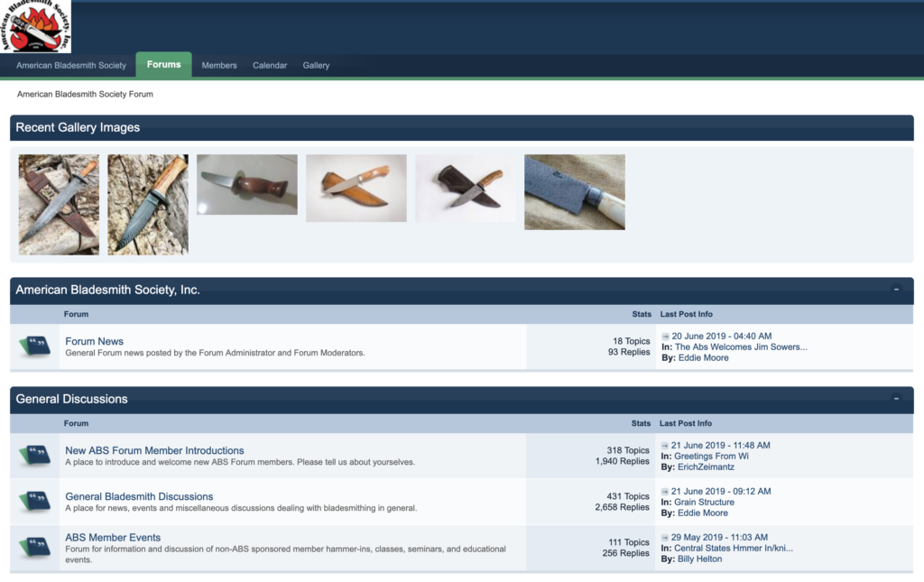Open first gallery image of dagger with sheath
This screenshot has height=582, width=924.
click(59, 205)
